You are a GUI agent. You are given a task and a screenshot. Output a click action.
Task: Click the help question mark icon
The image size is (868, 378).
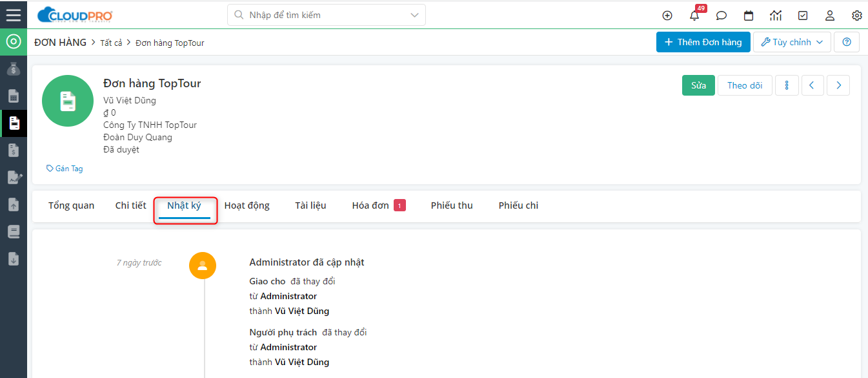[847, 42]
